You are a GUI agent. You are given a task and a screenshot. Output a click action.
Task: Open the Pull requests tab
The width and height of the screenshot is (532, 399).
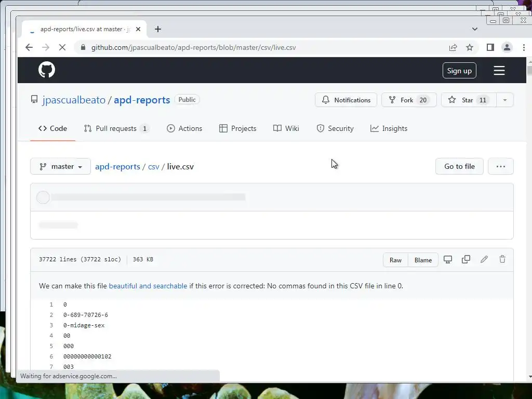pos(116,129)
